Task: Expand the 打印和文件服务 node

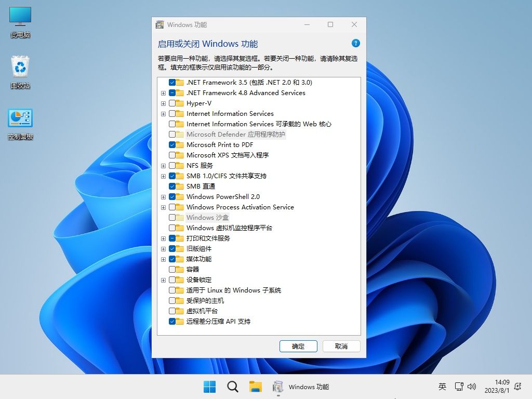Action: pyautogui.click(x=163, y=238)
